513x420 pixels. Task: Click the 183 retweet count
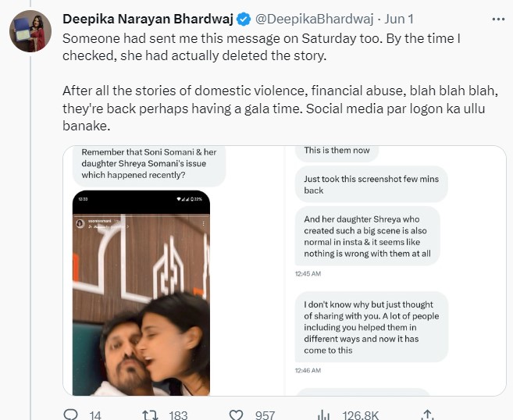pyautogui.click(x=178, y=415)
